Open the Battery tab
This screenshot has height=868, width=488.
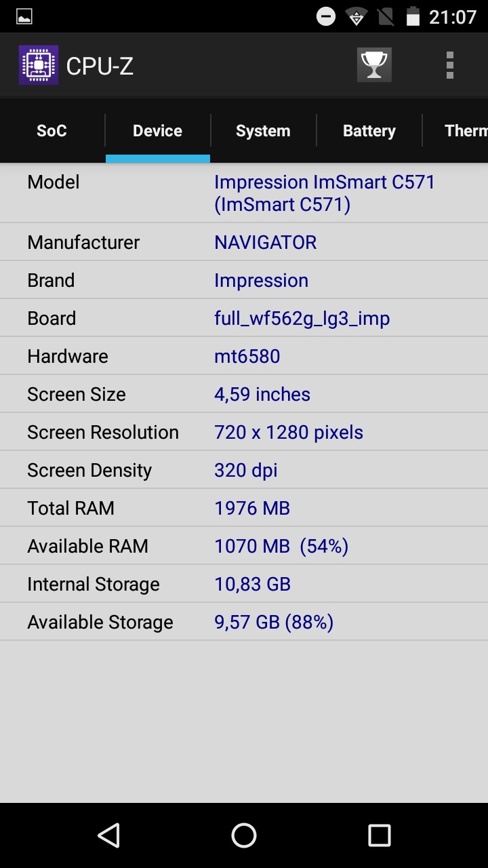tap(369, 131)
